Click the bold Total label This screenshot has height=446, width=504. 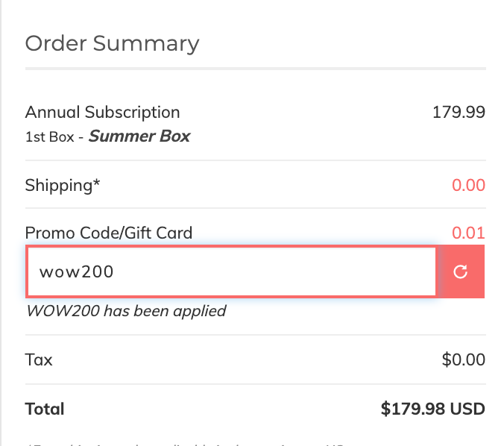point(45,409)
